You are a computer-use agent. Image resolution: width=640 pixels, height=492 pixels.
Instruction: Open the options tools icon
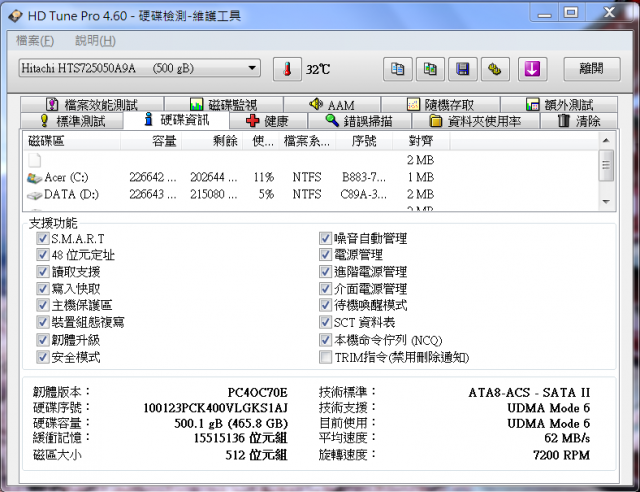click(x=495, y=69)
